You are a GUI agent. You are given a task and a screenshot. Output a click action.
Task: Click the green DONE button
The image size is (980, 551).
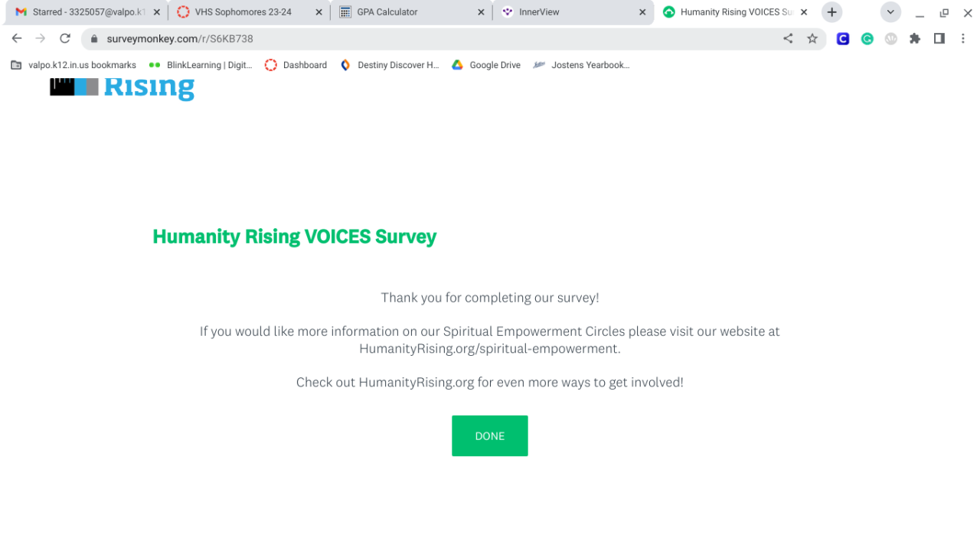(x=489, y=435)
